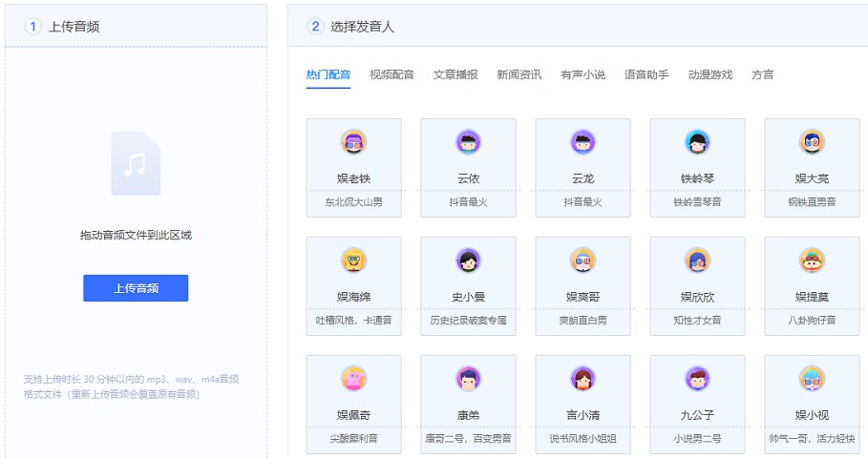Image resolution: width=868 pixels, height=458 pixels.
Task: Select the 娱欣欣 知性才女音 card
Action: (697, 284)
